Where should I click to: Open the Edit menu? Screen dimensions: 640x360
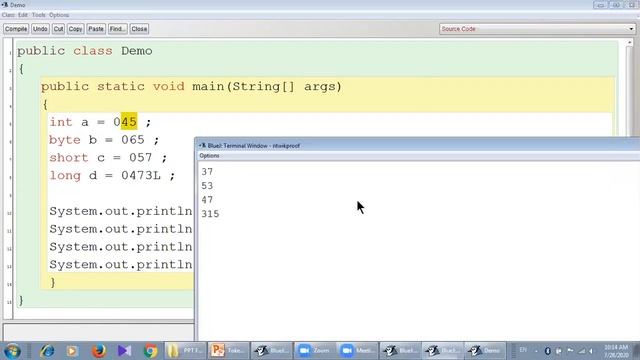[x=23, y=15]
